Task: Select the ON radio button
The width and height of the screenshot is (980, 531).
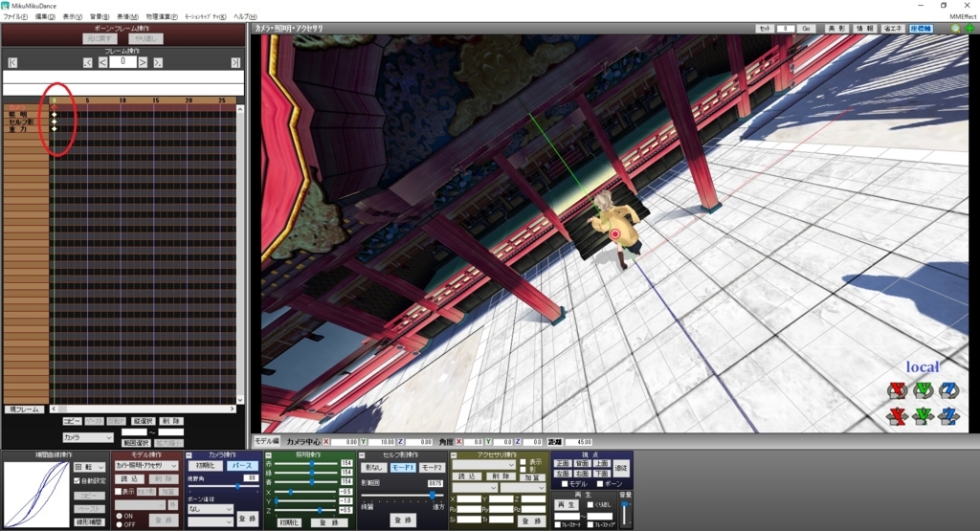Action: pyautogui.click(x=120, y=517)
